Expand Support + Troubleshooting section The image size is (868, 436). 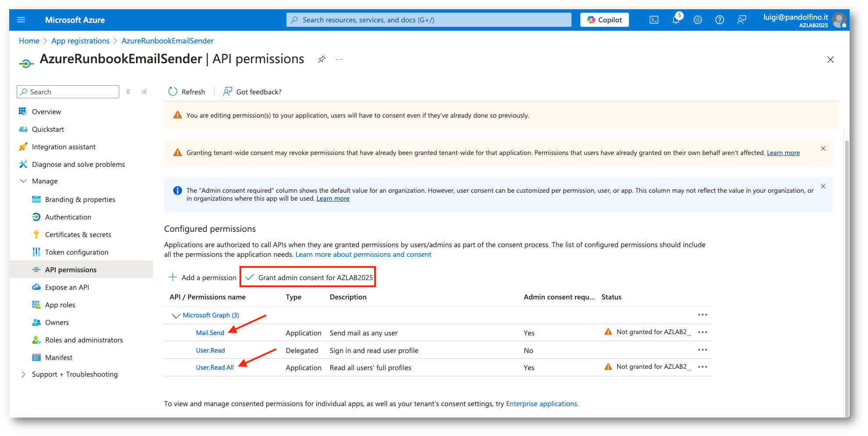(x=23, y=374)
